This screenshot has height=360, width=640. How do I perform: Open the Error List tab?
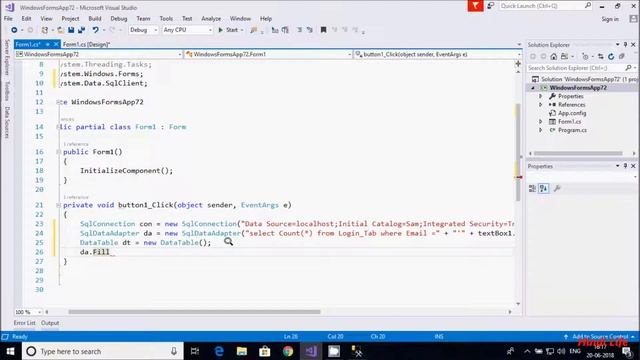click(x=24, y=323)
